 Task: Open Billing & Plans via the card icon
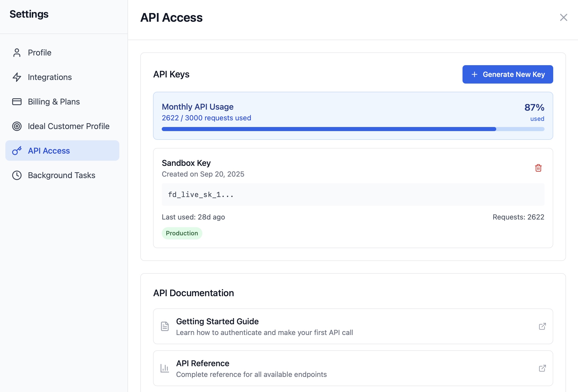(x=17, y=101)
